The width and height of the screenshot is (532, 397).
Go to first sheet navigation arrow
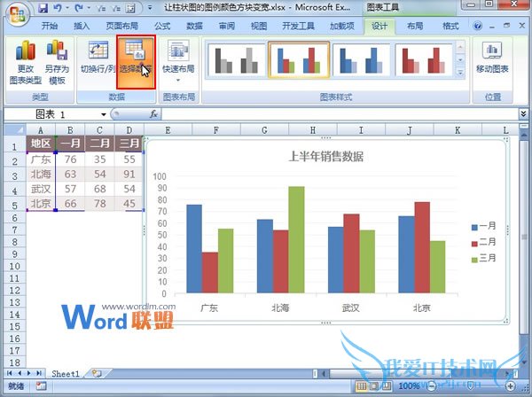coord(10,373)
